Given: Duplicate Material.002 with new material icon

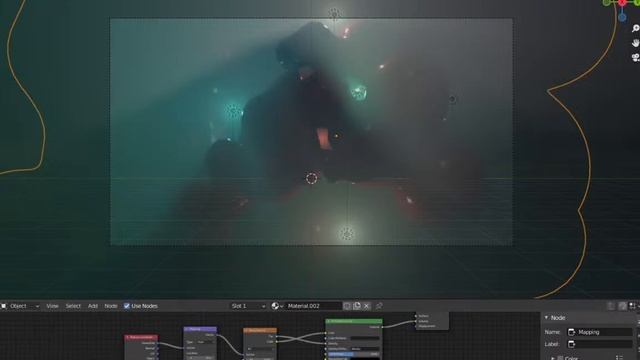Looking at the screenshot, I should (x=357, y=306).
